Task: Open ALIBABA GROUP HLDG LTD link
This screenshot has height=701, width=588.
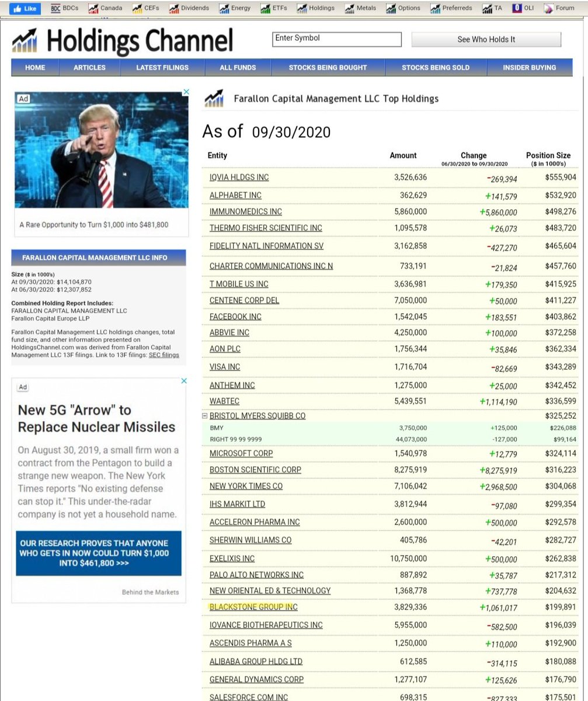Action: click(x=256, y=662)
